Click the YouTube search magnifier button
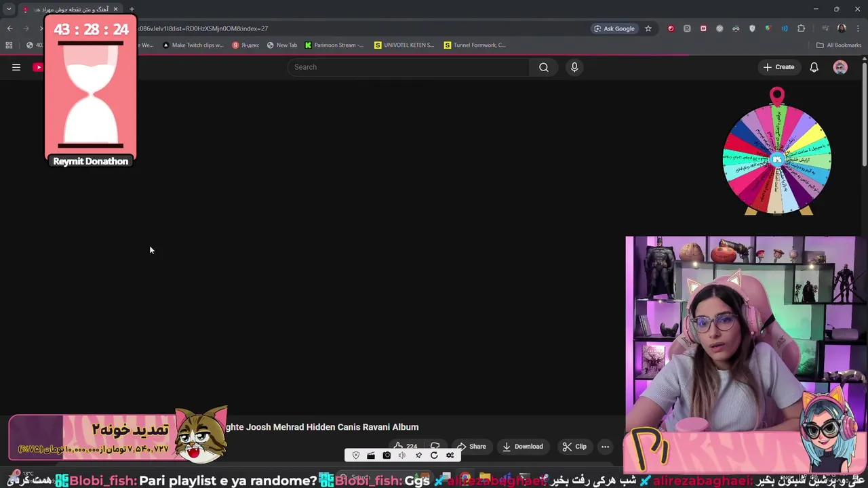The height and width of the screenshot is (488, 868). click(x=544, y=67)
